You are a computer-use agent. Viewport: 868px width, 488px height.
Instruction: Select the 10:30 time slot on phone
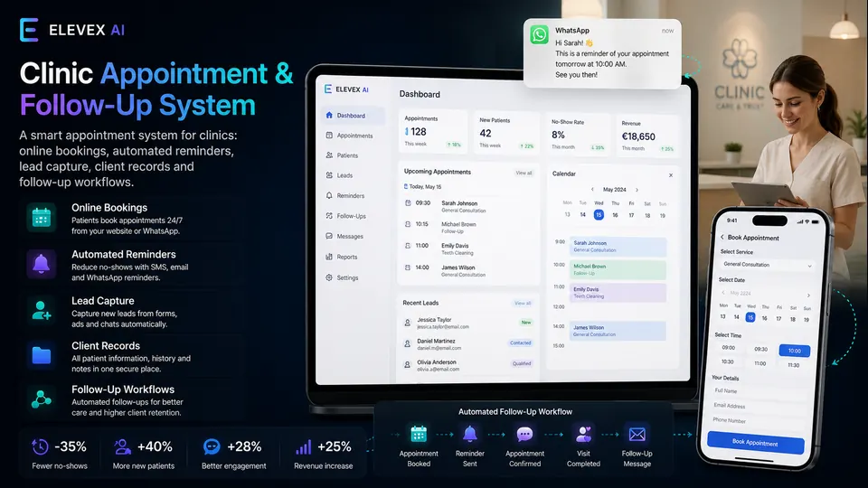[728, 361]
